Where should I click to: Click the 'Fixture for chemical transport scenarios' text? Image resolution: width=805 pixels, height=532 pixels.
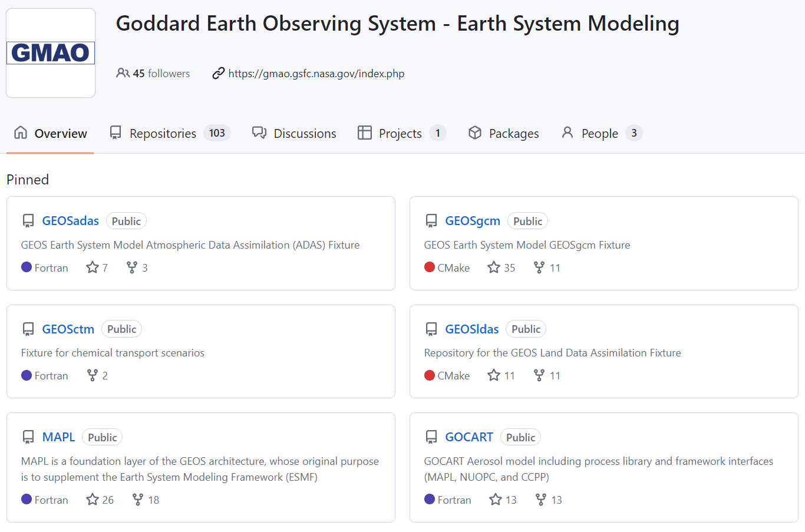113,353
